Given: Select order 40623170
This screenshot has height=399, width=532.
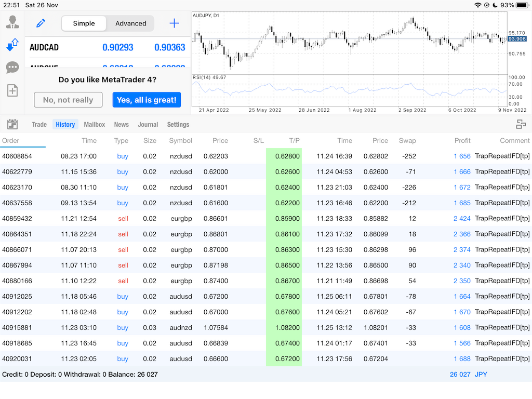Looking at the screenshot, I should point(266,187).
